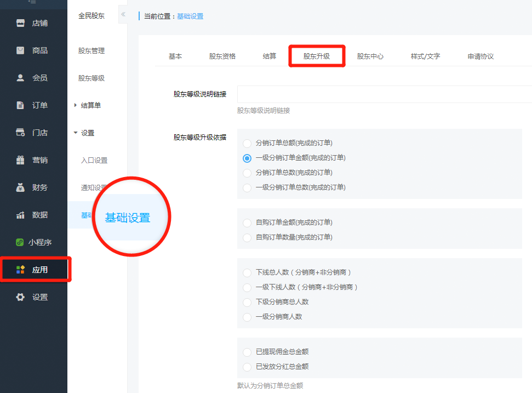Select 一级下线人数（分销商+非分销商）radio option
Image resolution: width=532 pixels, height=393 pixels.
pyautogui.click(x=247, y=287)
